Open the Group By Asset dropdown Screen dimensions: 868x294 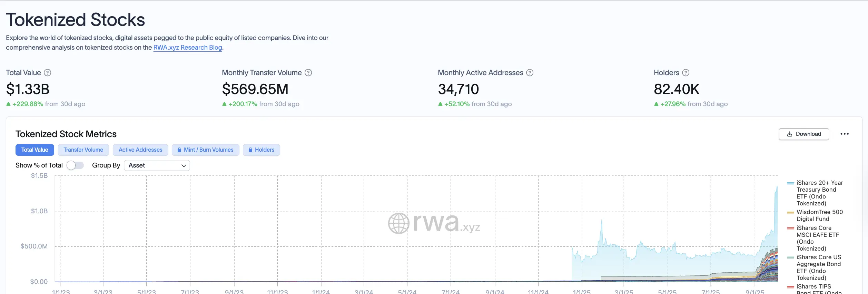157,165
